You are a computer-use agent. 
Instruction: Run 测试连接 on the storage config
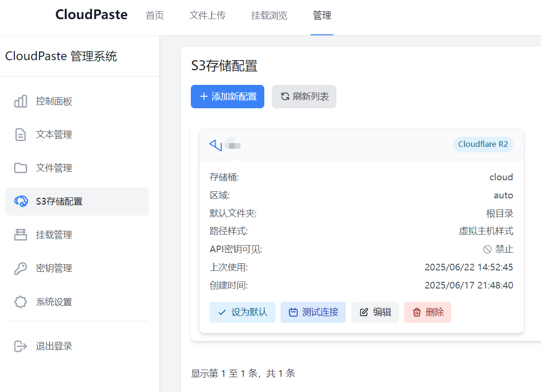313,312
